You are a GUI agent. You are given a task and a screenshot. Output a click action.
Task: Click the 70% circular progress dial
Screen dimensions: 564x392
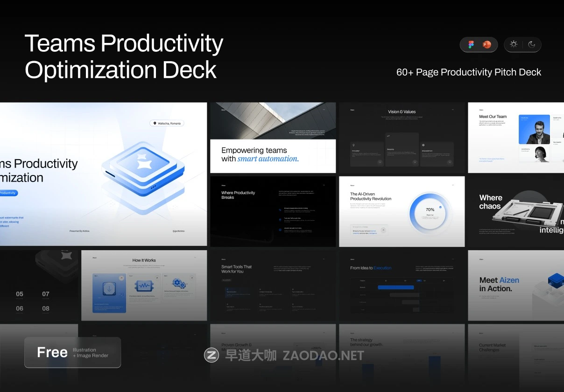(x=430, y=211)
